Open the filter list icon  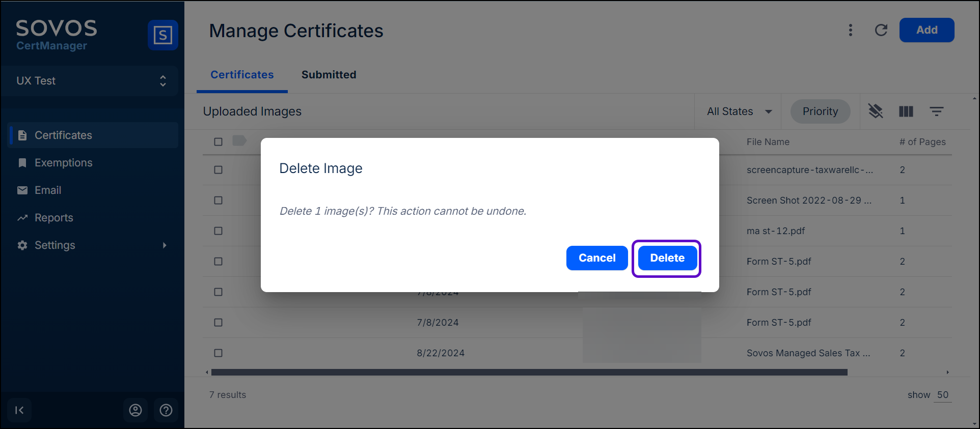point(936,111)
